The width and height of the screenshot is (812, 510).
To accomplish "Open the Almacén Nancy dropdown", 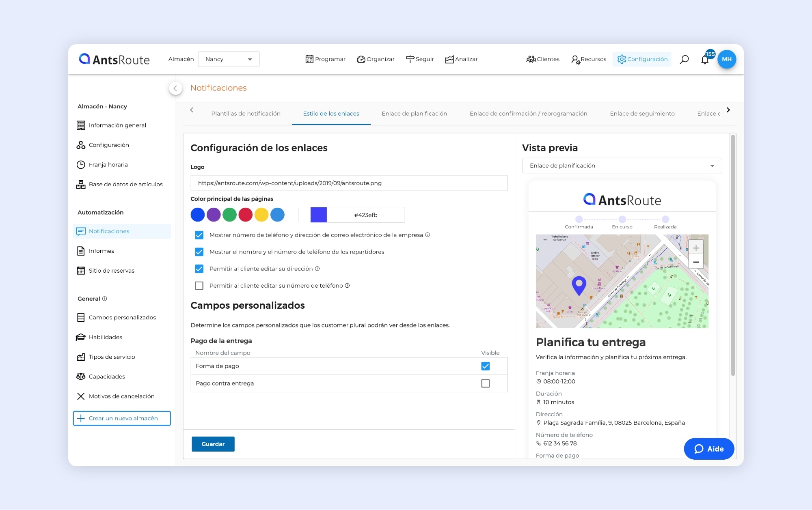I will coord(229,59).
